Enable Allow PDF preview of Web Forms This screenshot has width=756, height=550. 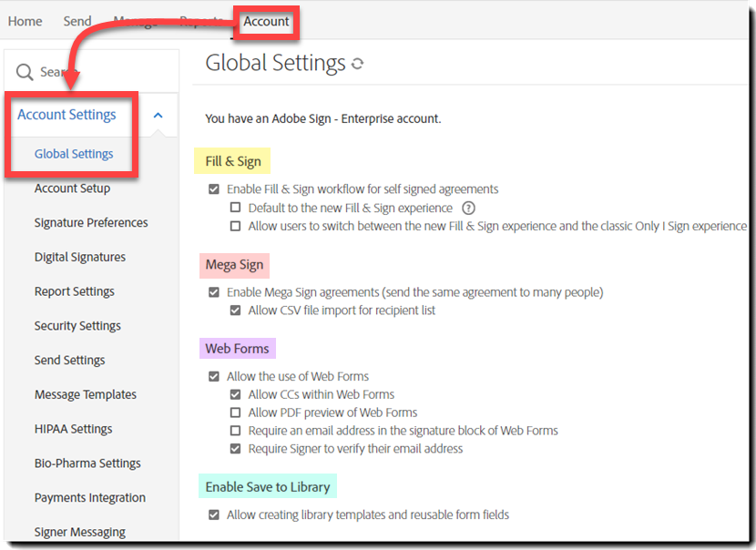[235, 412]
